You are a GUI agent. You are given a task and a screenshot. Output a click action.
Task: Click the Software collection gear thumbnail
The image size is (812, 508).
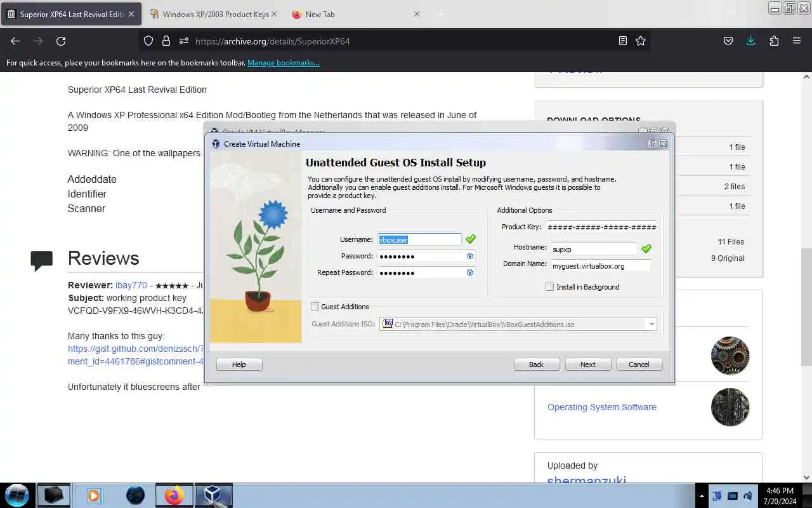click(730, 356)
